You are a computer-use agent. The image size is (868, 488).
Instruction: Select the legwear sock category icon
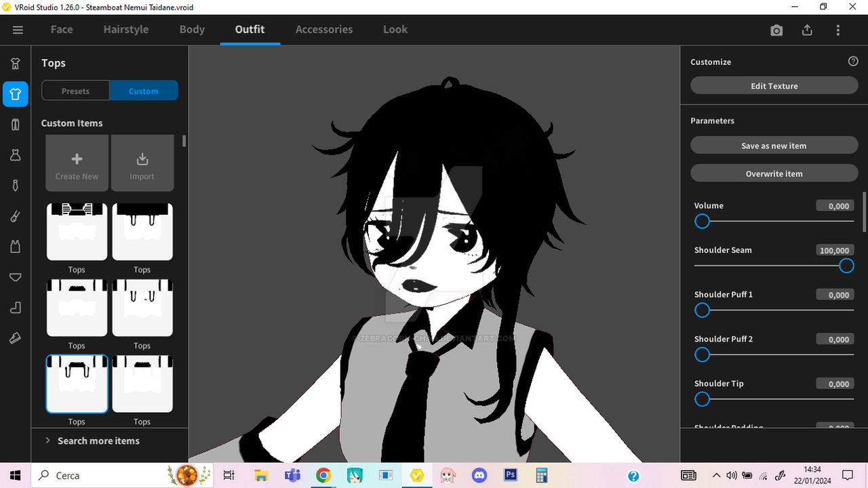coord(15,308)
